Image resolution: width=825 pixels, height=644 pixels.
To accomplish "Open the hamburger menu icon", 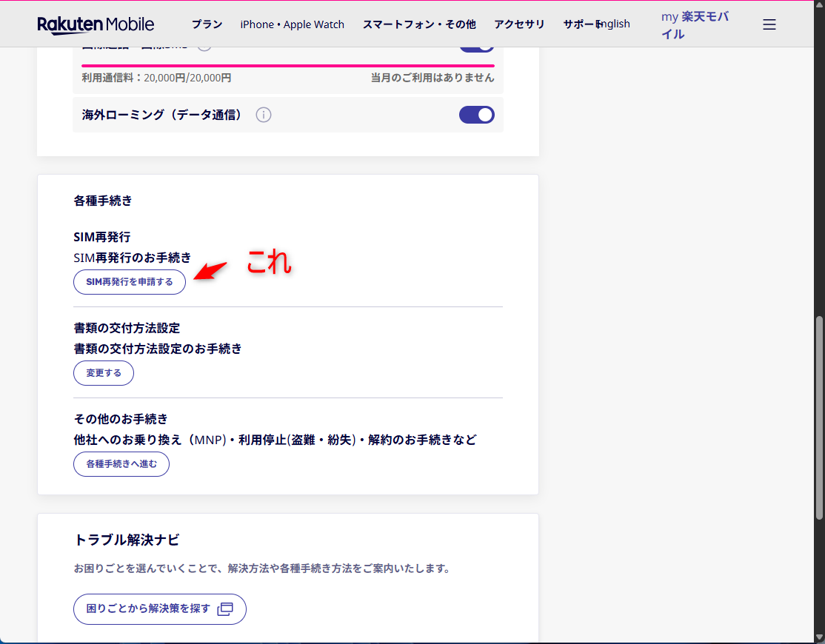I will [769, 24].
